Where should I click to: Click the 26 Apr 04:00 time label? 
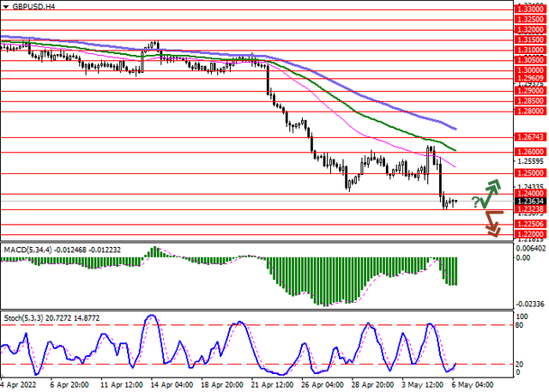tap(323, 384)
